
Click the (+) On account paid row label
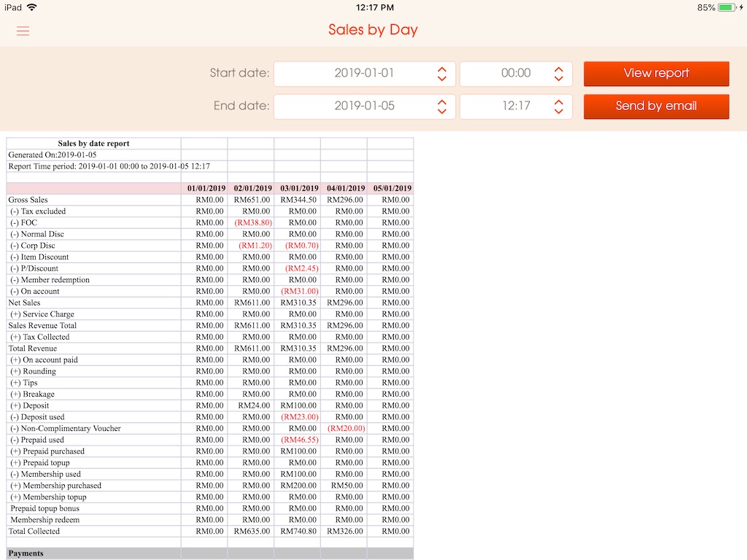coord(44,360)
